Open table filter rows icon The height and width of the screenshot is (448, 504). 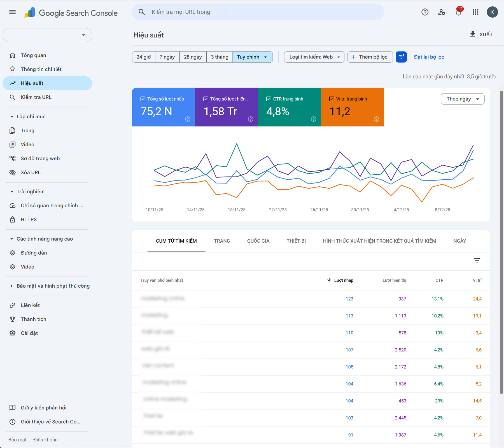point(477,261)
